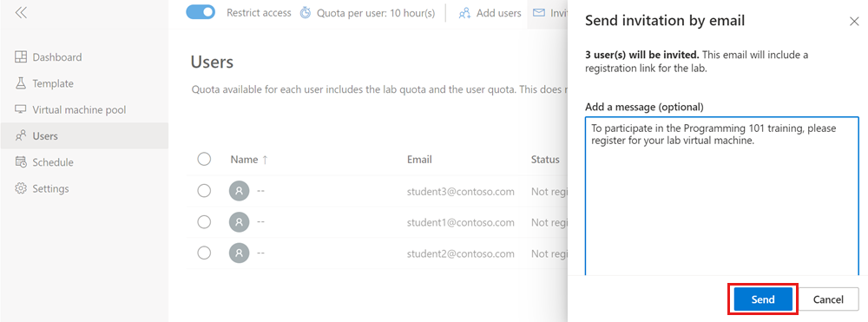The image size is (868, 322).
Task: Select the student3@contoso.com row radio
Action: click(x=204, y=191)
